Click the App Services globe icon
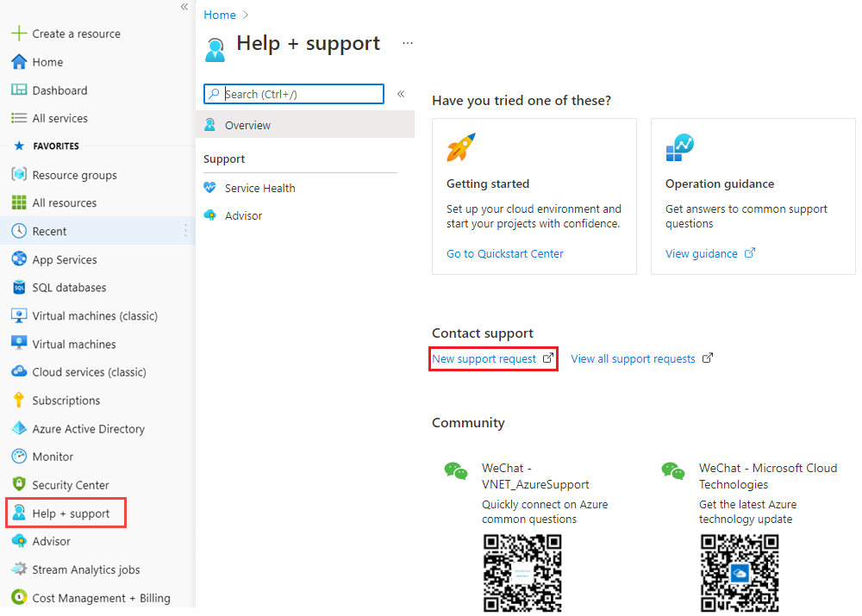Image resolution: width=862 pixels, height=616 pixels. pyautogui.click(x=19, y=258)
